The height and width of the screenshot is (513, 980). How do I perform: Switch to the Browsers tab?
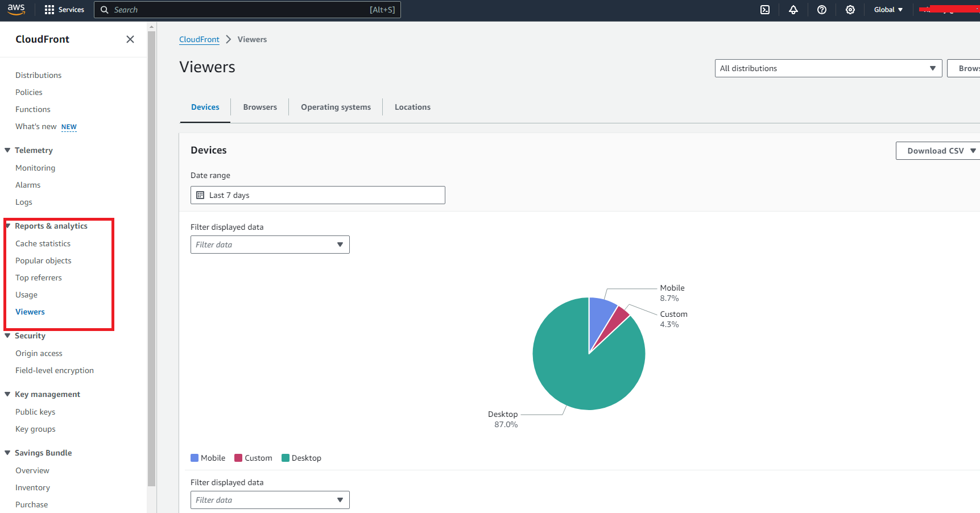click(260, 107)
